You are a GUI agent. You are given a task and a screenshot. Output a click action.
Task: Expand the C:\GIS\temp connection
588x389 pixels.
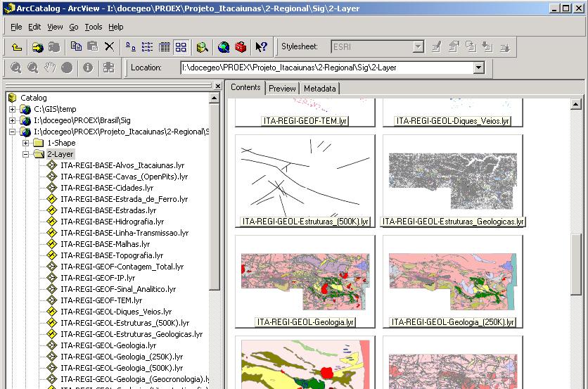12,109
